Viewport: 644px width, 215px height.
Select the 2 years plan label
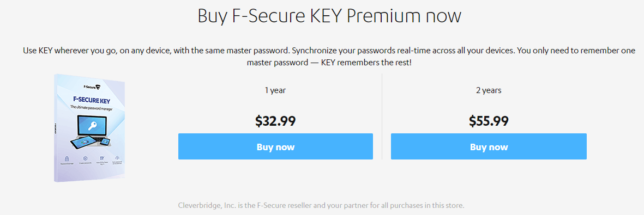489,90
